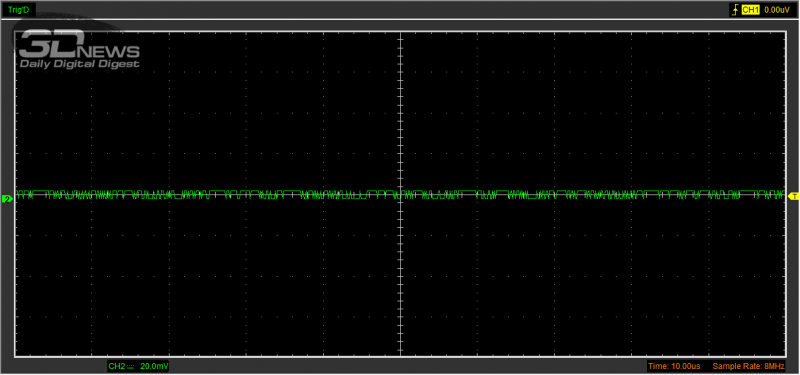Click the 3DNews logo watermark
800x375 pixels.
(x=79, y=48)
